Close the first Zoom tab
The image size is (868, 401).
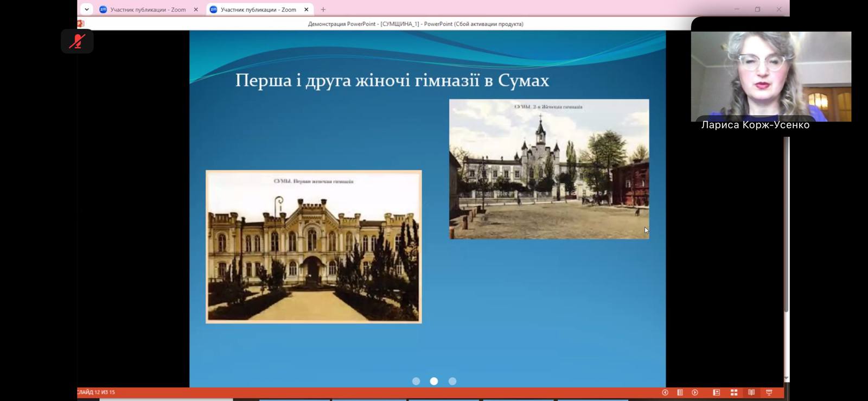pyautogui.click(x=196, y=9)
